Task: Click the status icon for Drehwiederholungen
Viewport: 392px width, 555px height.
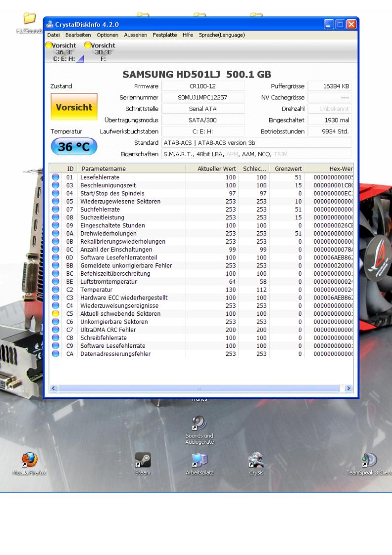Action: 55,233
